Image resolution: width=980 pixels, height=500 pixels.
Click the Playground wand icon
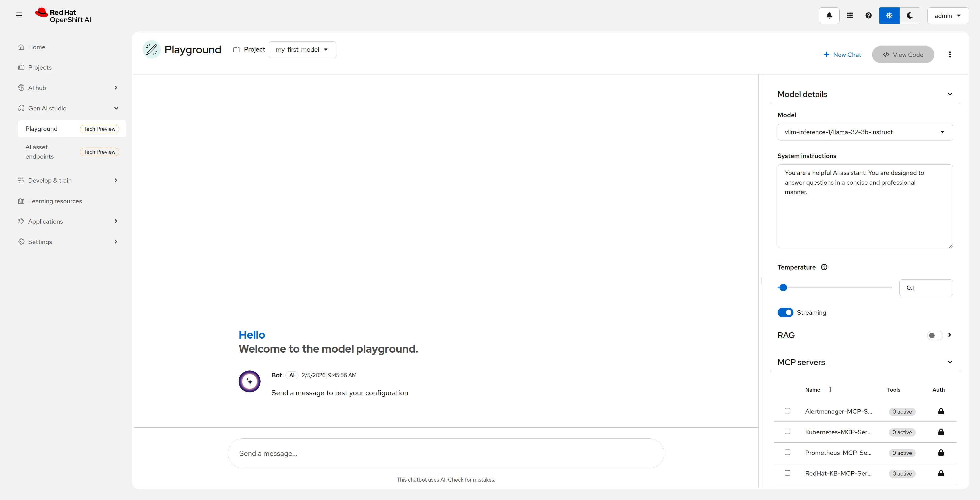(x=151, y=49)
